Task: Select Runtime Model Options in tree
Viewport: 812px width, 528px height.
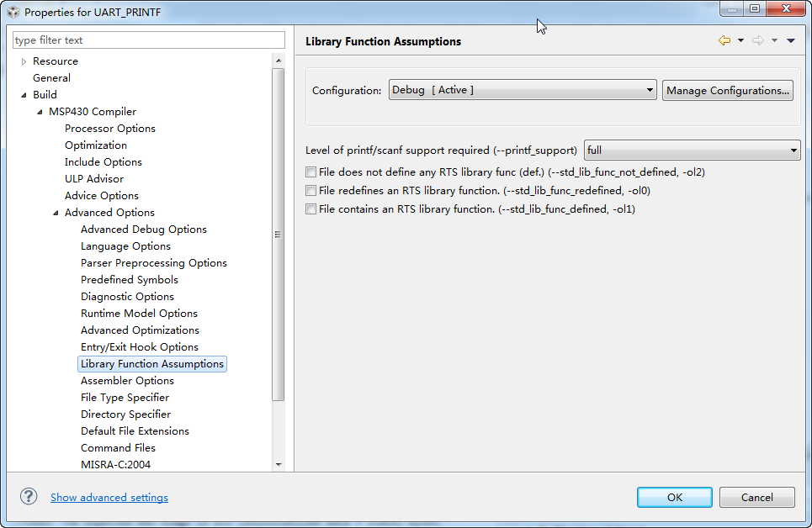Action: pos(139,314)
